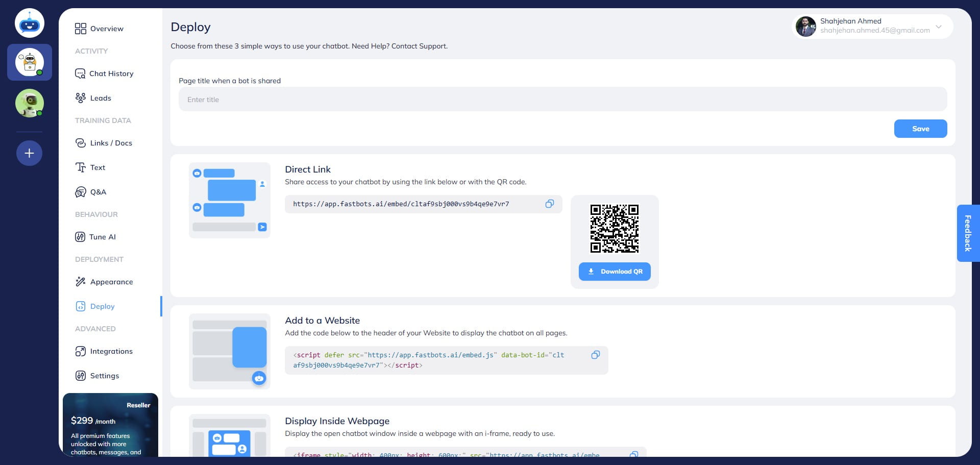Expand the user account dropdown chevron

(939, 27)
